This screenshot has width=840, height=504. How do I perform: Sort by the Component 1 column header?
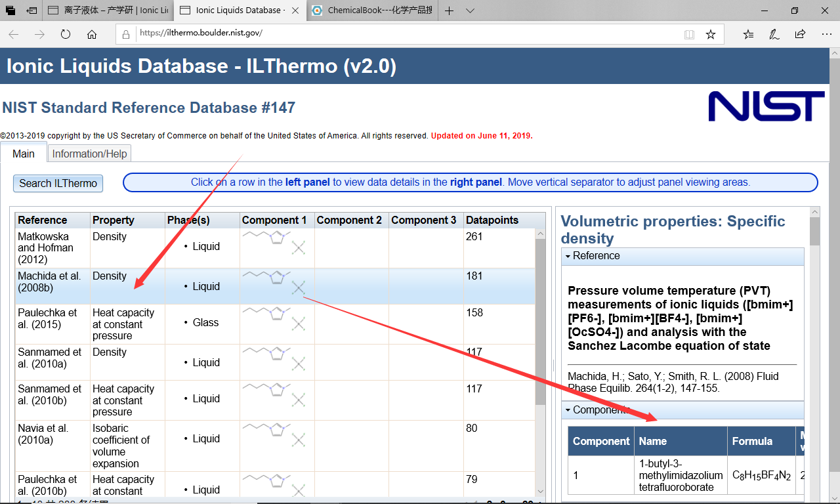point(276,220)
